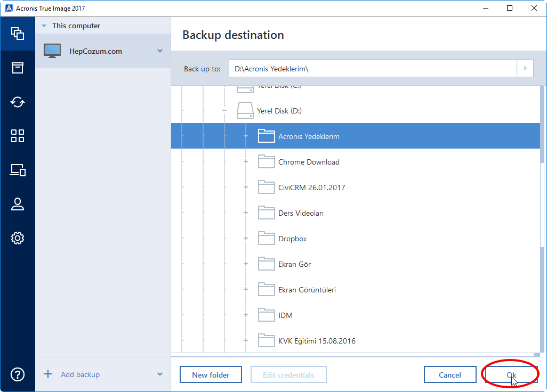Select the Ders Videoları folder
547x392 pixels.
[301, 213]
